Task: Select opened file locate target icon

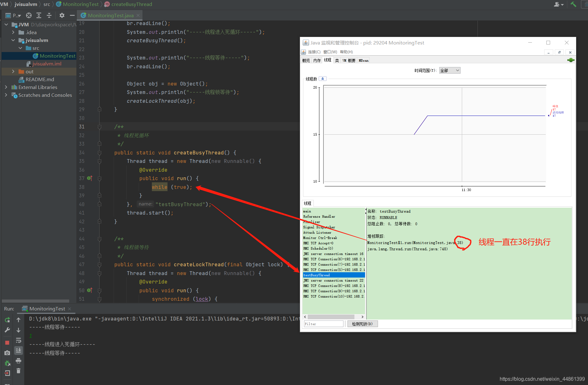Action: (x=29, y=15)
